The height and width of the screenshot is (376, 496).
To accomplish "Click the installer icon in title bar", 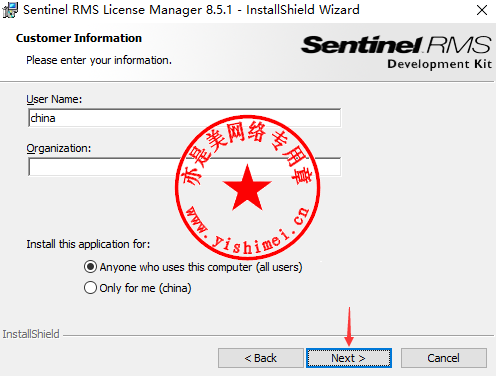I will click(x=10, y=10).
